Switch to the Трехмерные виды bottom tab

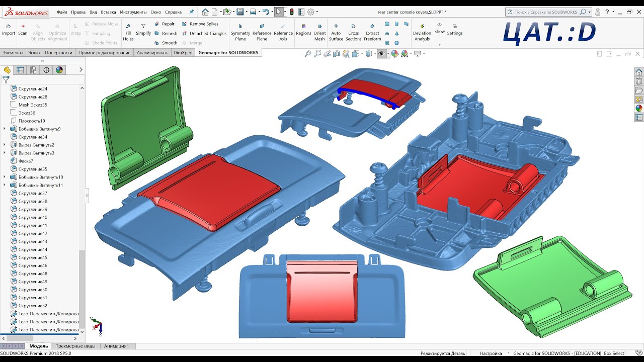(76, 346)
